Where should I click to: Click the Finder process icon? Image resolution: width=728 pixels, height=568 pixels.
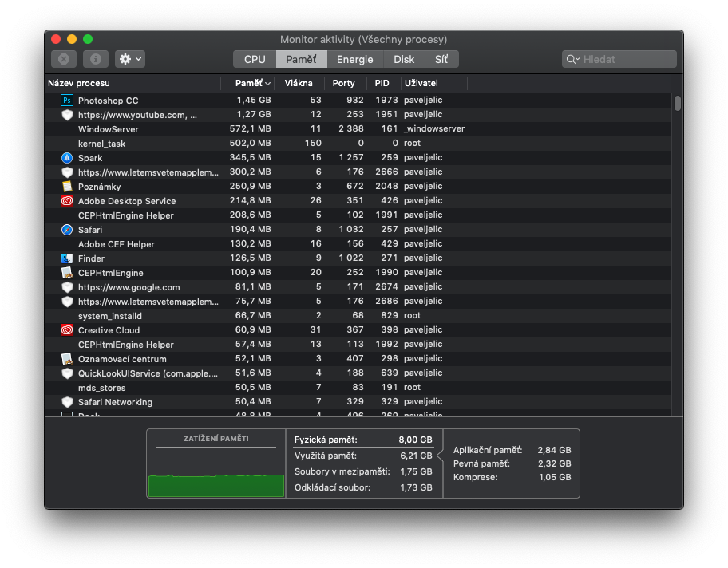click(x=67, y=258)
